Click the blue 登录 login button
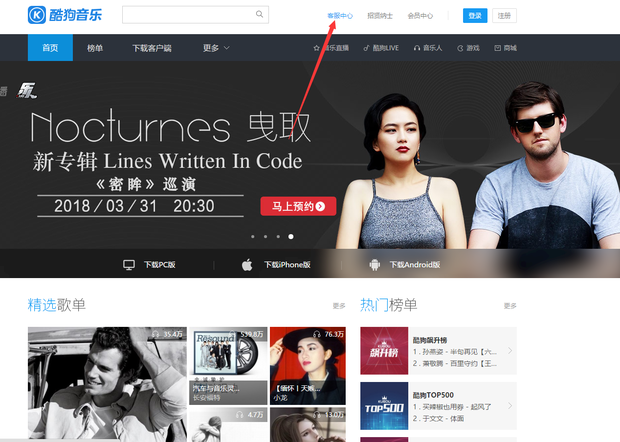The width and height of the screenshot is (620, 442). tap(475, 16)
